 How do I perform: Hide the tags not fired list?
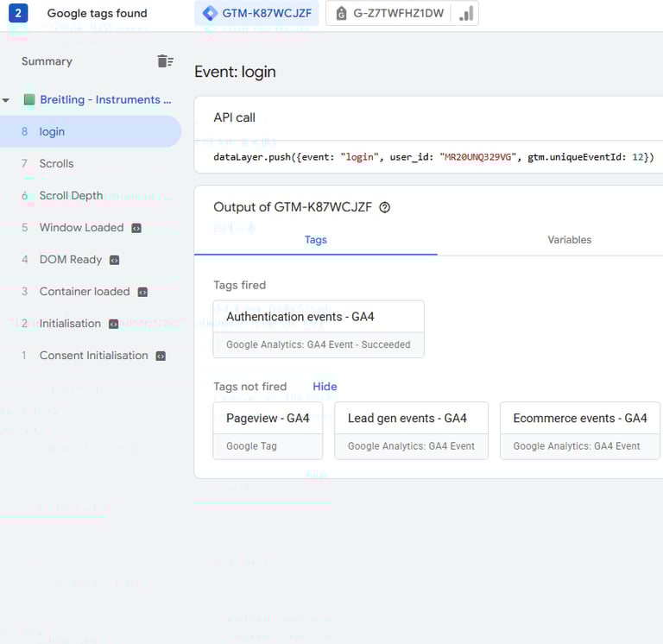[x=325, y=387]
